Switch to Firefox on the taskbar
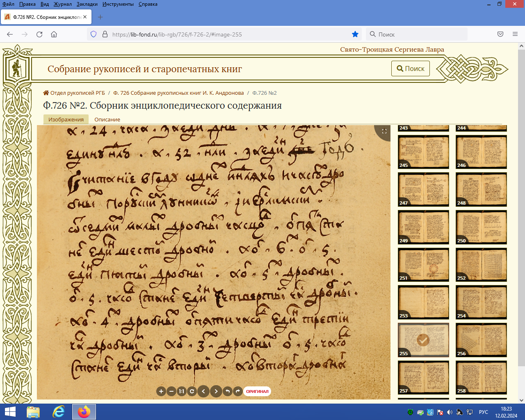 point(84,412)
